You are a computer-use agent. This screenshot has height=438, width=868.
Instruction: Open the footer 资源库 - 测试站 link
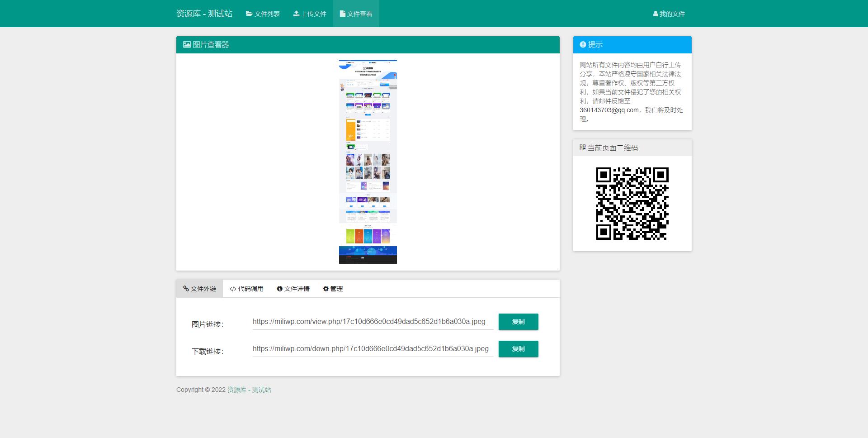pos(249,390)
